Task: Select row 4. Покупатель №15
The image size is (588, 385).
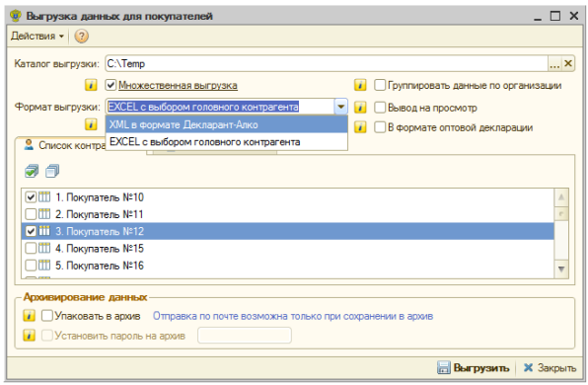Action: [x=288, y=249]
